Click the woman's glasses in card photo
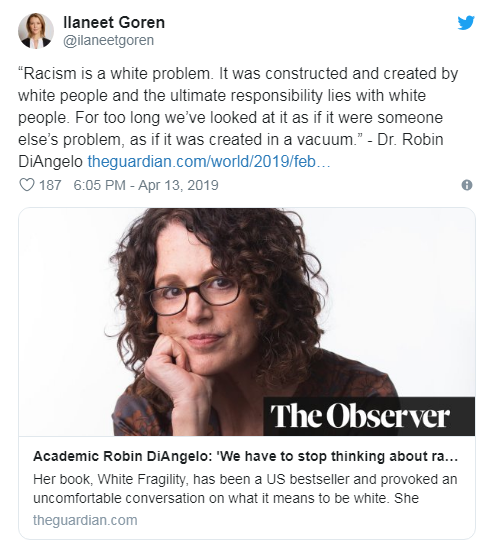 click(194, 295)
